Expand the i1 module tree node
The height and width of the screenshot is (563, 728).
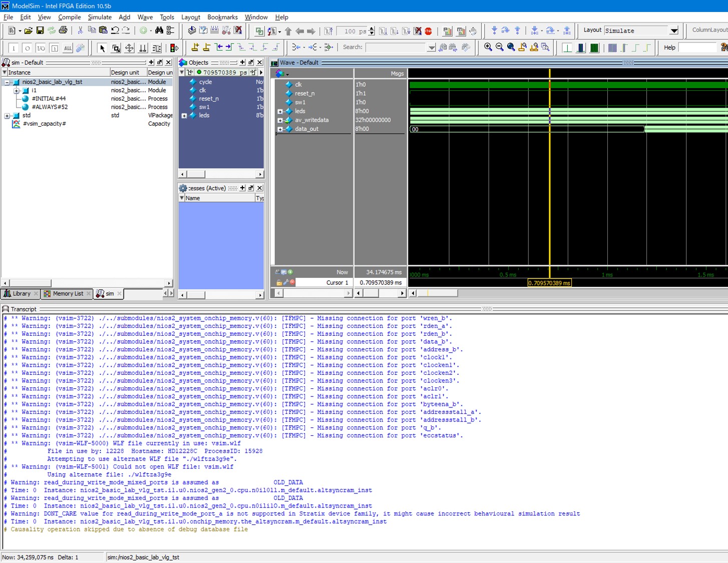pos(17,91)
